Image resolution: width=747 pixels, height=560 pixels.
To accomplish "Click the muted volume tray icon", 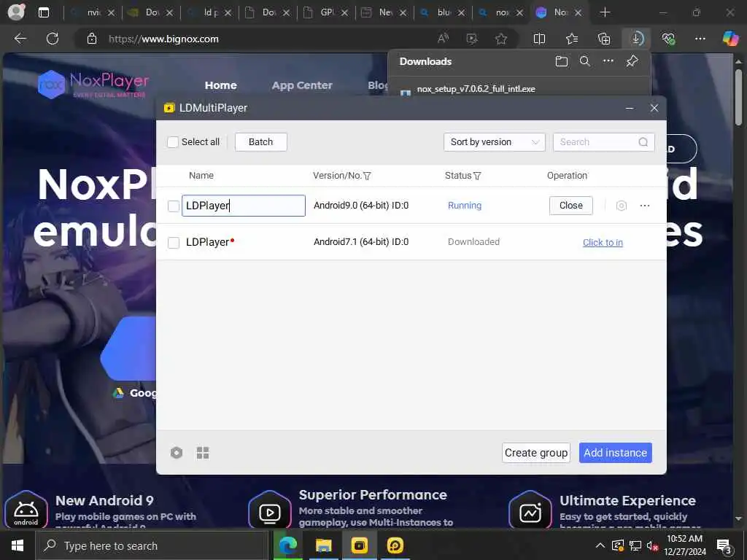I will tap(652, 545).
